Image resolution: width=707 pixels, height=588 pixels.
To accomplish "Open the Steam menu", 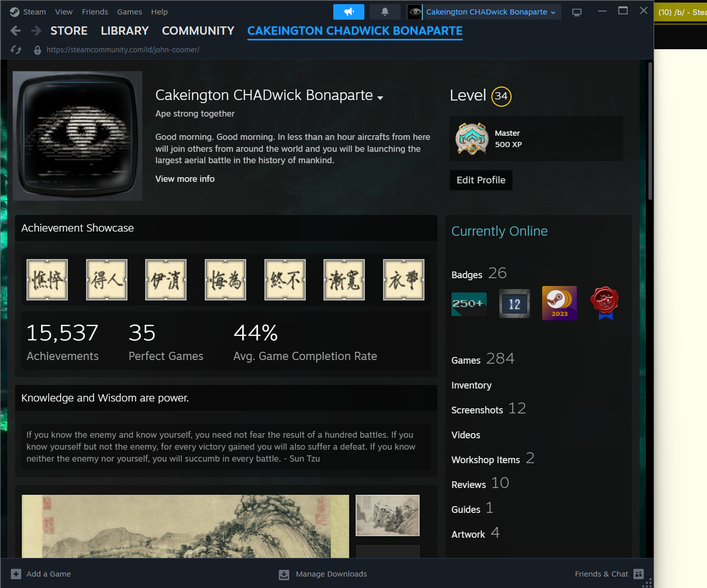I will [x=34, y=12].
